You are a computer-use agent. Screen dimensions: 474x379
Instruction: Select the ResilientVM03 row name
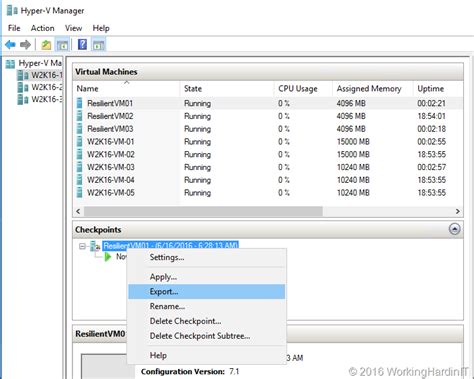[110, 129]
